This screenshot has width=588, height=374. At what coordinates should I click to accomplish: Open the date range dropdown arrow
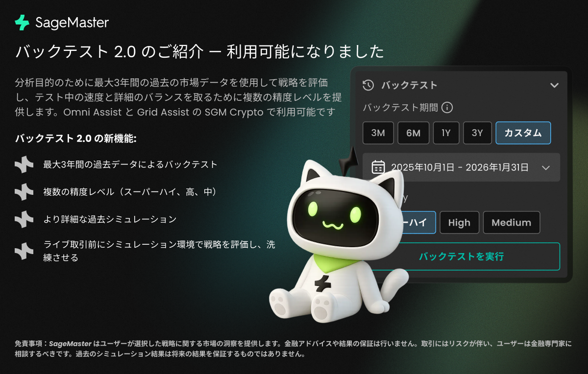(546, 167)
